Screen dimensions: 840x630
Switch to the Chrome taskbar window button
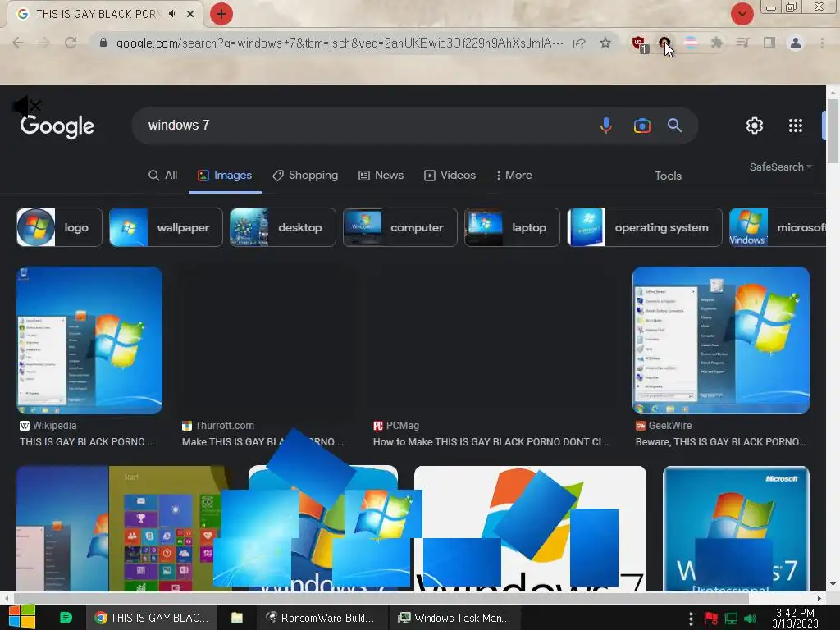click(152, 618)
